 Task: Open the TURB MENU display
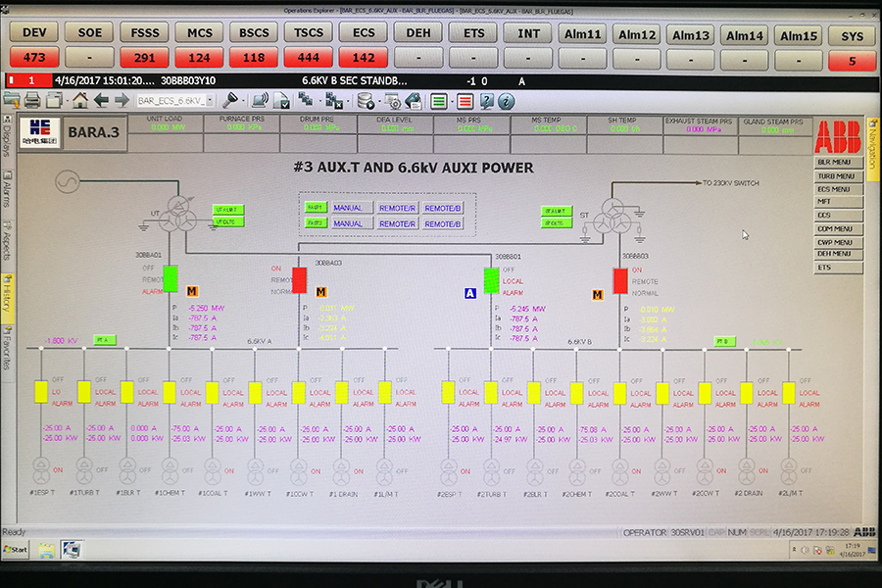coord(839,175)
